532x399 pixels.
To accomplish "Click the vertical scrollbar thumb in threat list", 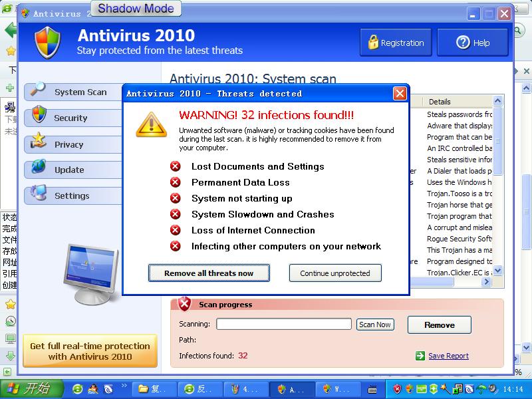I will pyautogui.click(x=497, y=141).
